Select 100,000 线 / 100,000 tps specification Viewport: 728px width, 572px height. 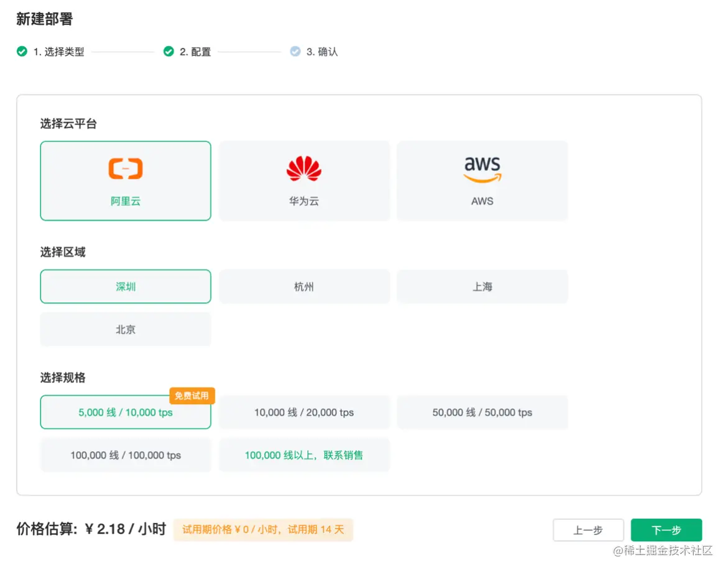[125, 455]
